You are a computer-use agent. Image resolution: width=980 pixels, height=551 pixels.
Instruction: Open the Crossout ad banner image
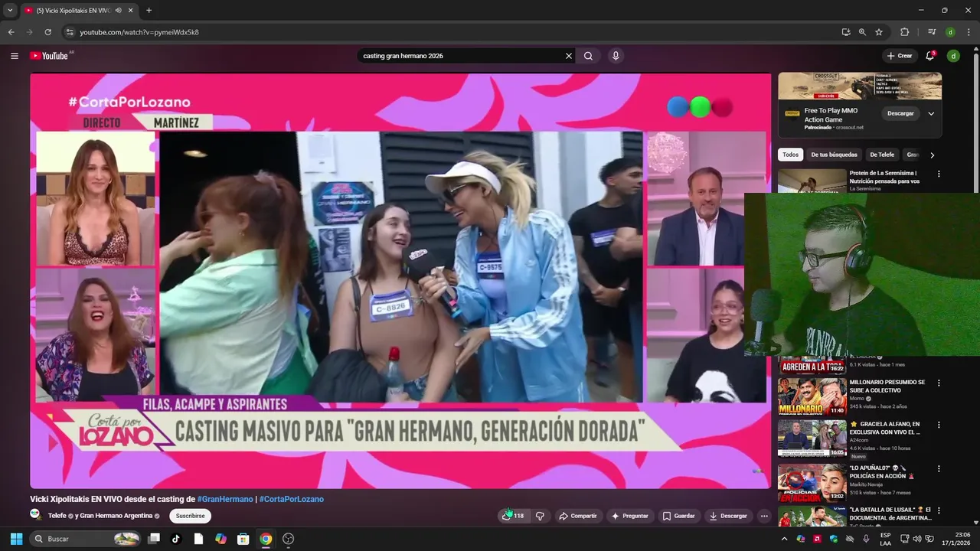(x=860, y=86)
